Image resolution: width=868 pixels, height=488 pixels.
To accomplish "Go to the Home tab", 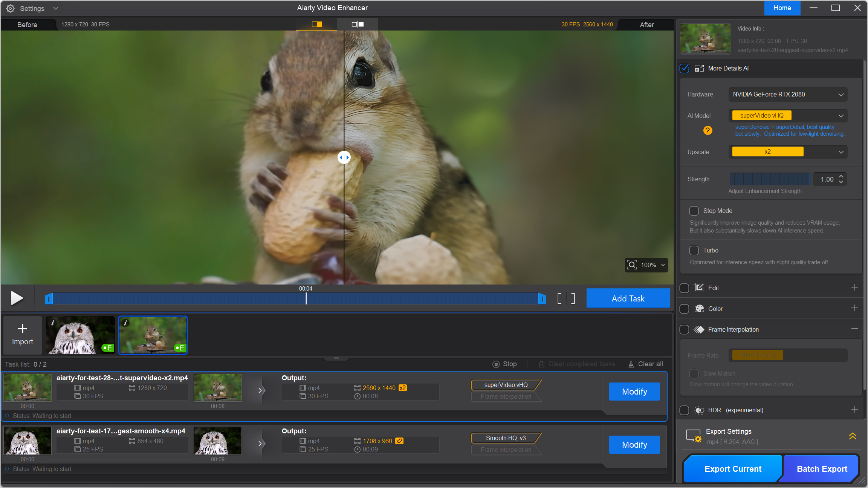I will 782,8.
